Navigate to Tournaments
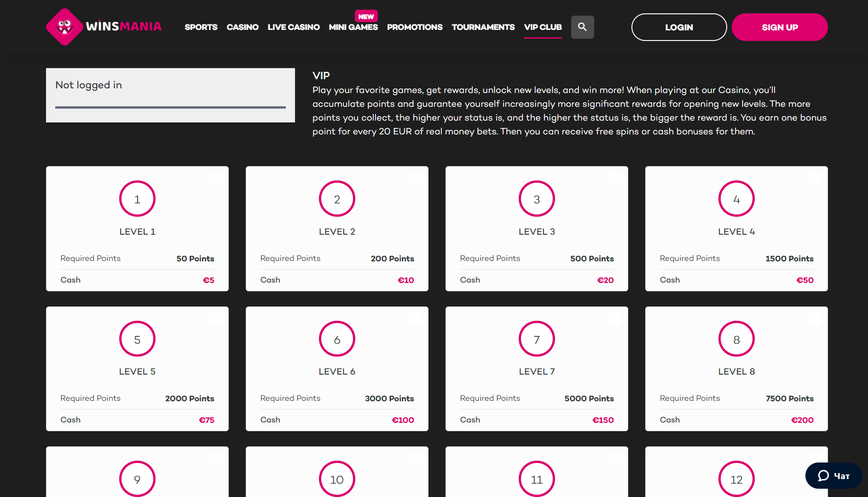 click(x=483, y=27)
